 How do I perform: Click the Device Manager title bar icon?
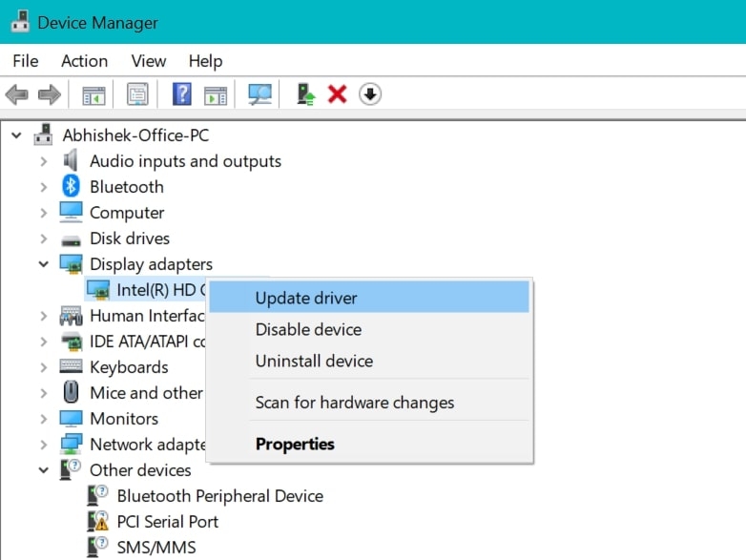pos(20,21)
